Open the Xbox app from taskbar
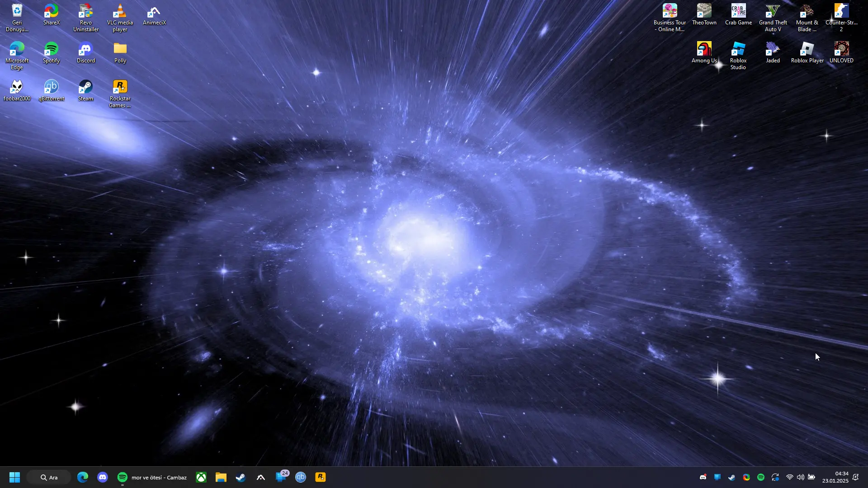 point(201,477)
